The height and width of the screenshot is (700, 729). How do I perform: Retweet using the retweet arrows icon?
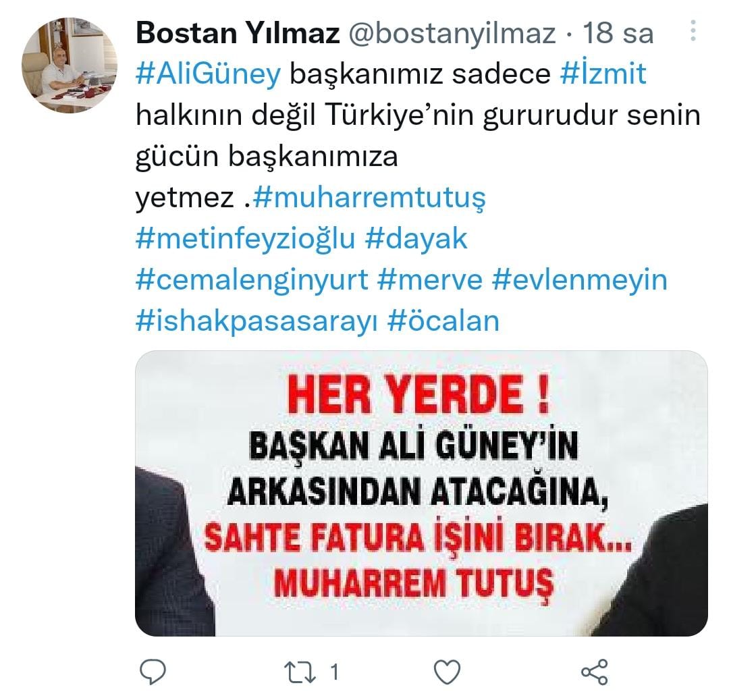tap(300, 672)
